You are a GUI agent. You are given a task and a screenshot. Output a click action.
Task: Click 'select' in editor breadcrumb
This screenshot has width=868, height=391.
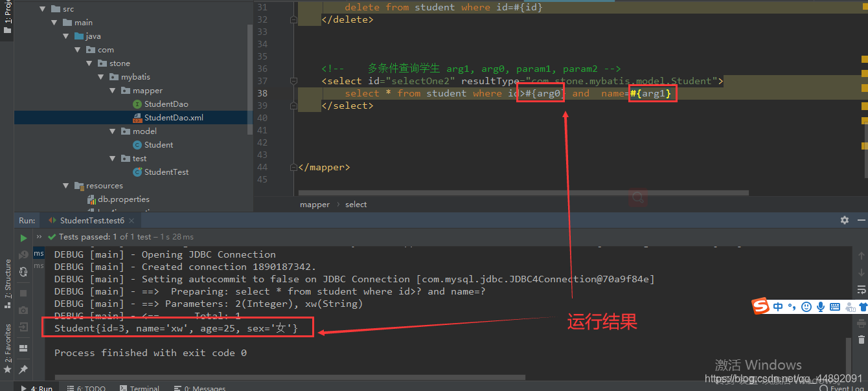tap(356, 205)
